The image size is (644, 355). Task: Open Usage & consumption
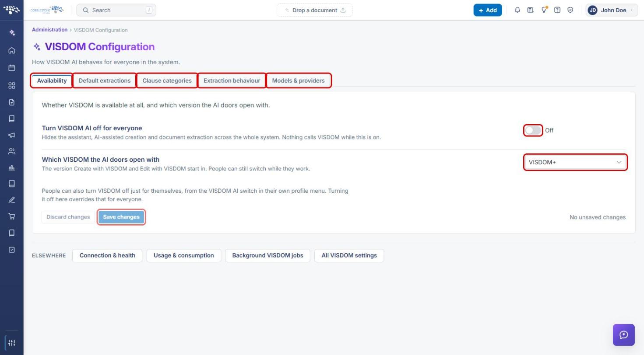[x=184, y=255]
